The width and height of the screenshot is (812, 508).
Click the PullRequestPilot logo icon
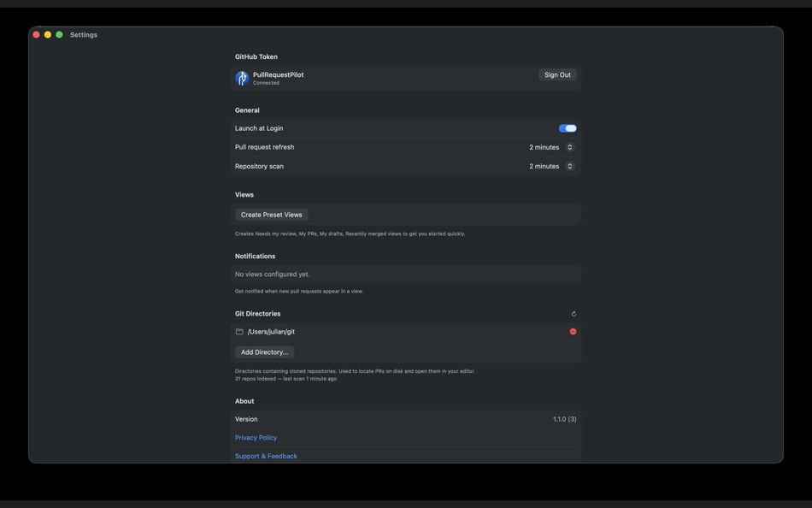(x=242, y=77)
